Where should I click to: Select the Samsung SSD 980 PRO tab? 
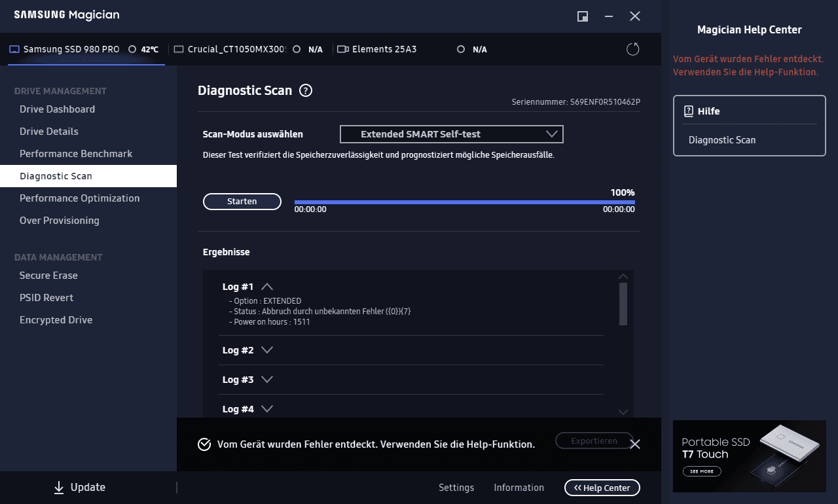[71, 49]
